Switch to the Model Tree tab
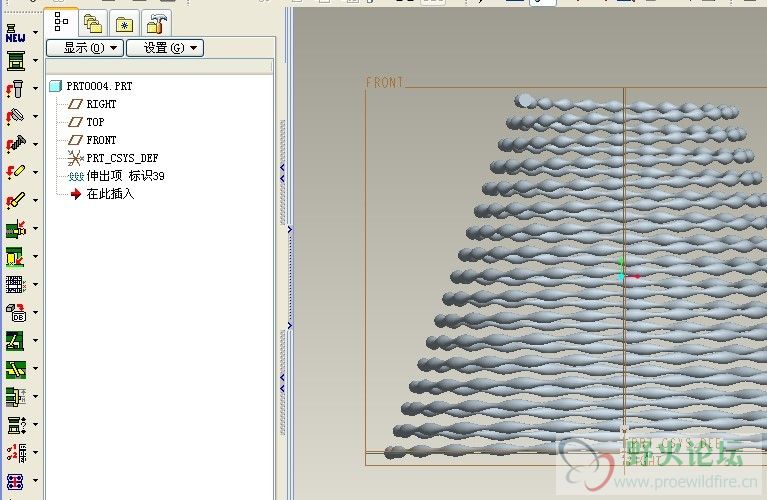 [x=61, y=22]
